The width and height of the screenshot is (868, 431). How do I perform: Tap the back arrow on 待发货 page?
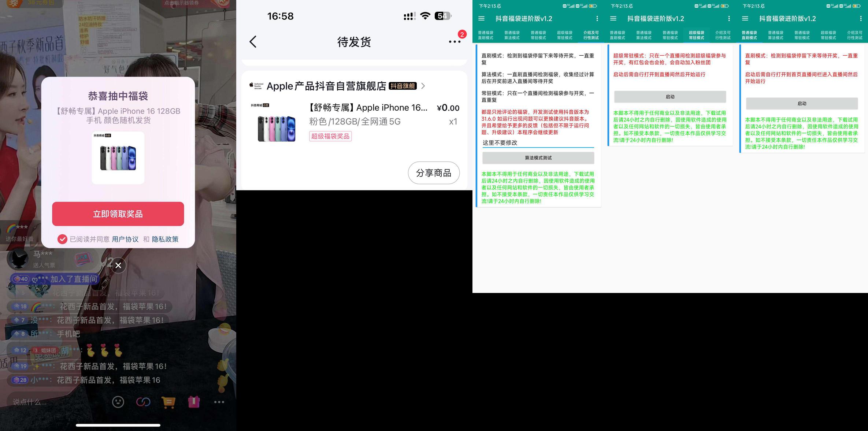tap(253, 42)
